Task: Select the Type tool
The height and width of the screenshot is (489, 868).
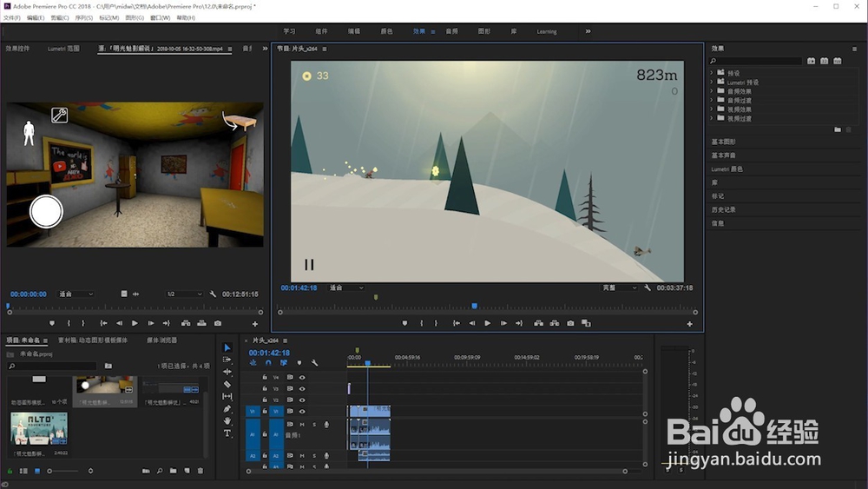Action: coord(227,433)
